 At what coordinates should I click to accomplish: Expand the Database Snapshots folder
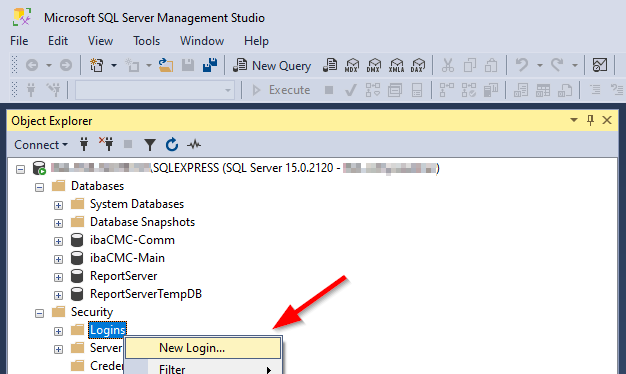[59, 223]
